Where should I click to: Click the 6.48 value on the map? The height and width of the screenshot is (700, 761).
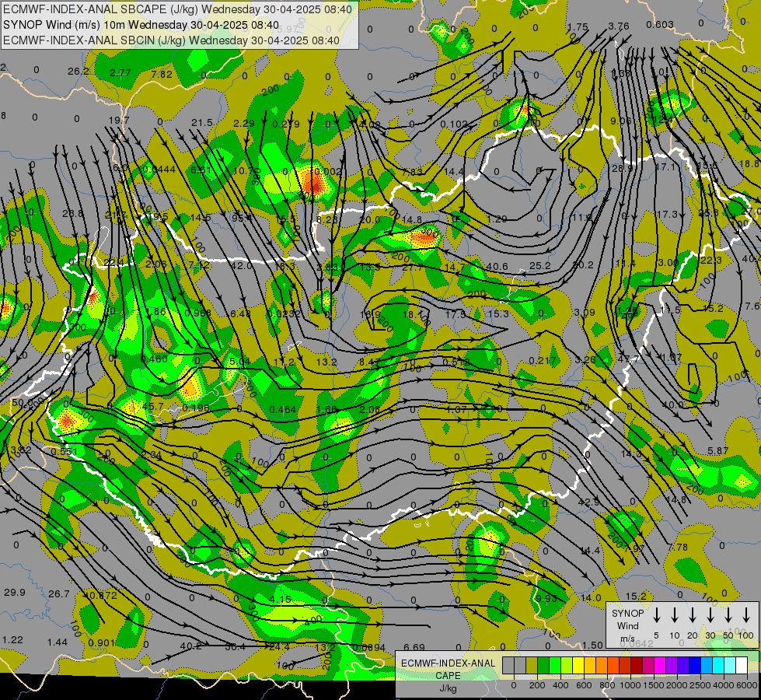coord(240,313)
